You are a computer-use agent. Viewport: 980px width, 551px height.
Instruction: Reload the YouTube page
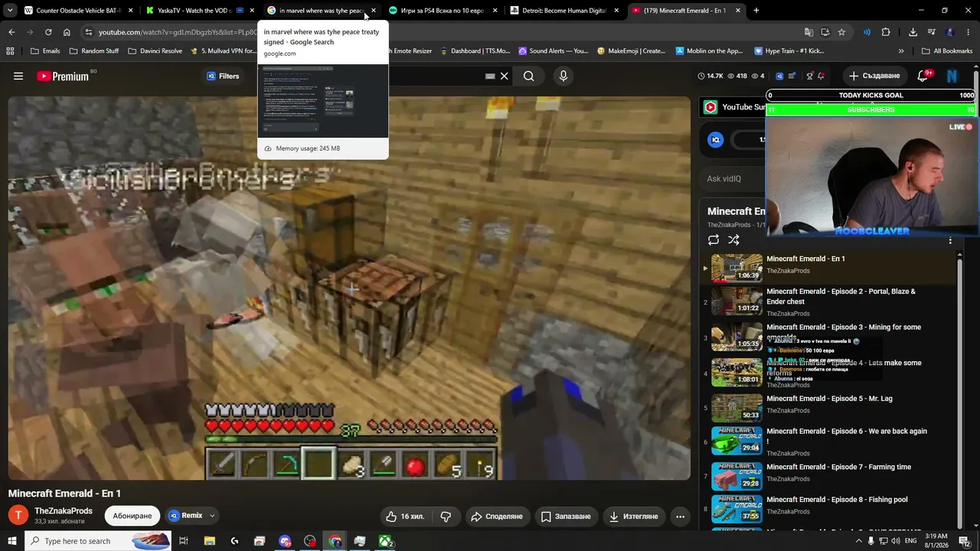point(48,32)
